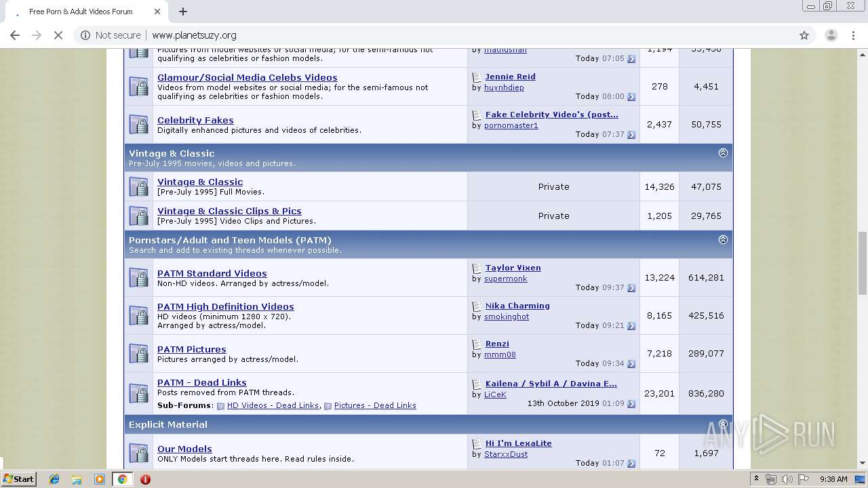Open the Windows Start menu

18,479
